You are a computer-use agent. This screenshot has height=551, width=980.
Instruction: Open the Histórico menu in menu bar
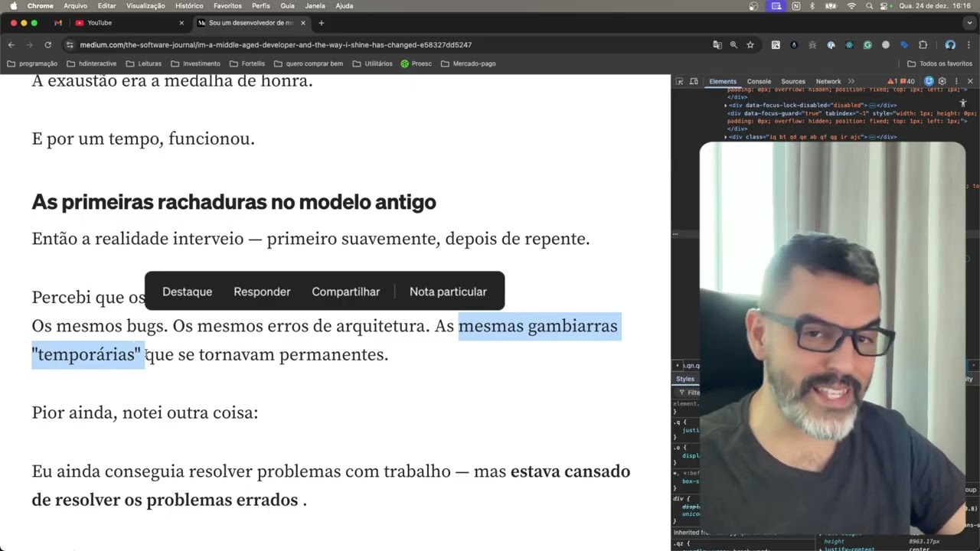coord(189,5)
